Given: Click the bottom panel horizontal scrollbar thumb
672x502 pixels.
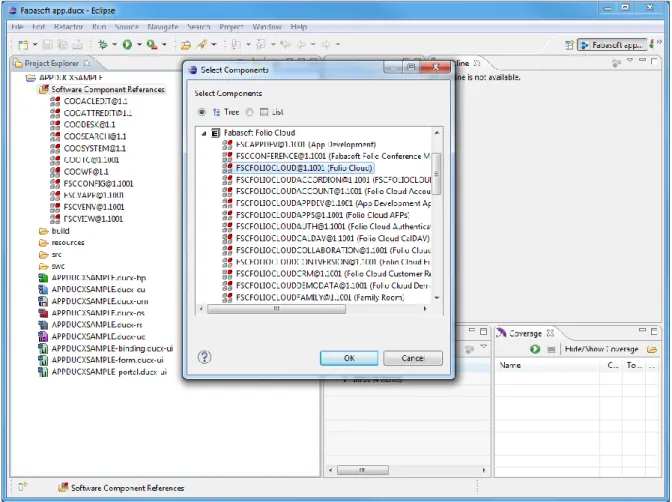Looking at the screenshot, I should click(363, 470).
